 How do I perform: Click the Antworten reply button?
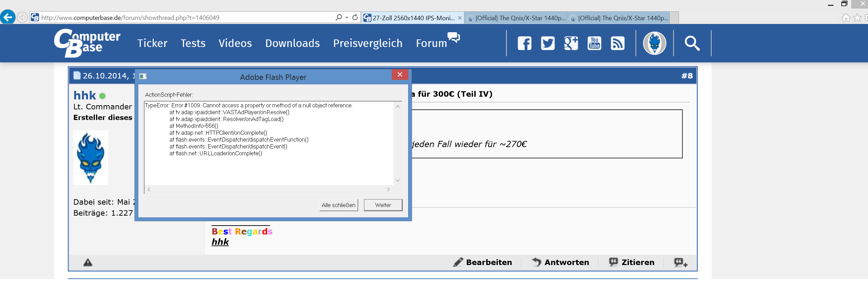560,262
